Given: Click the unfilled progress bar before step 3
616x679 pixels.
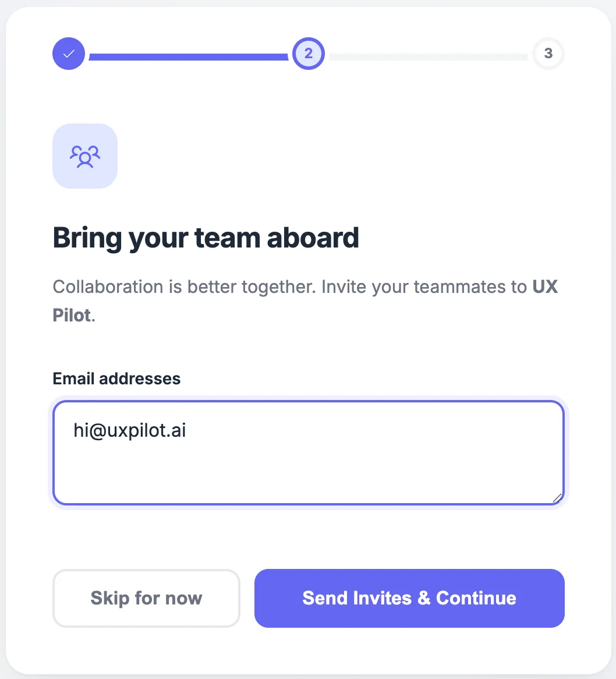Looking at the screenshot, I should coord(428,57).
